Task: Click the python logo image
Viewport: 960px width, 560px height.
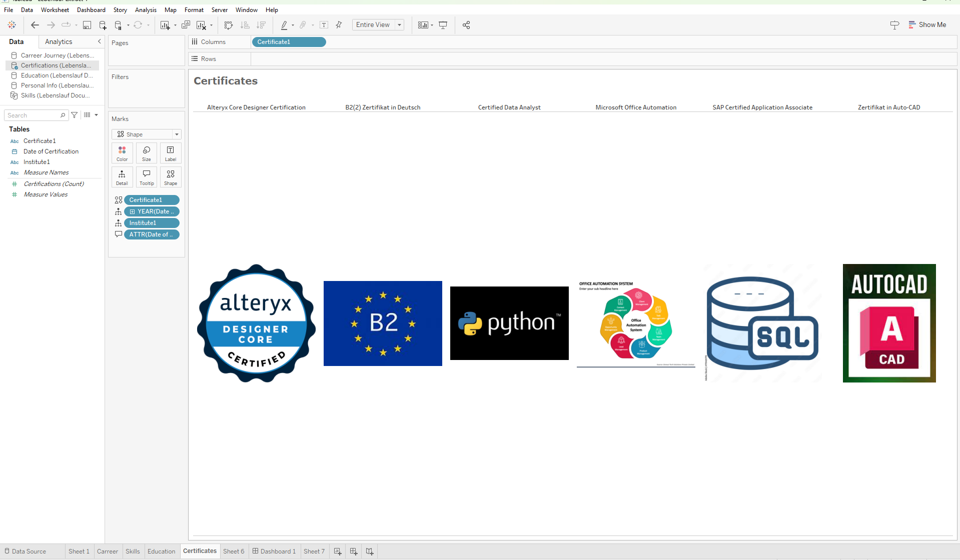Action: (x=509, y=323)
